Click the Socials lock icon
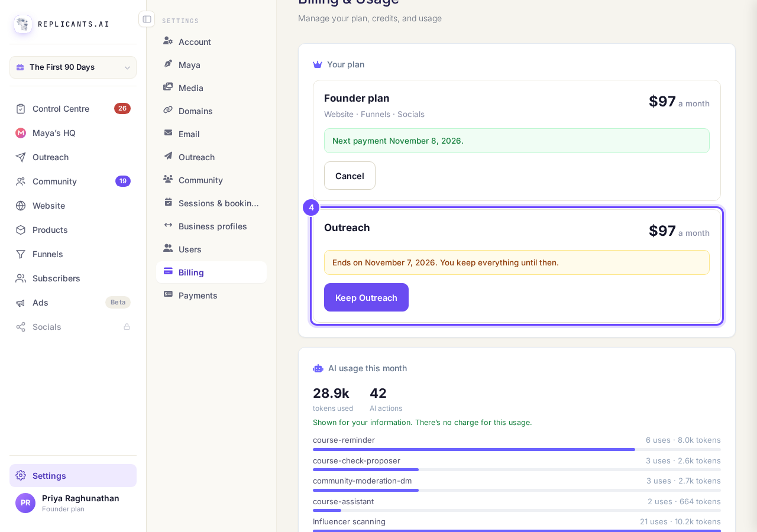 pyautogui.click(x=127, y=327)
